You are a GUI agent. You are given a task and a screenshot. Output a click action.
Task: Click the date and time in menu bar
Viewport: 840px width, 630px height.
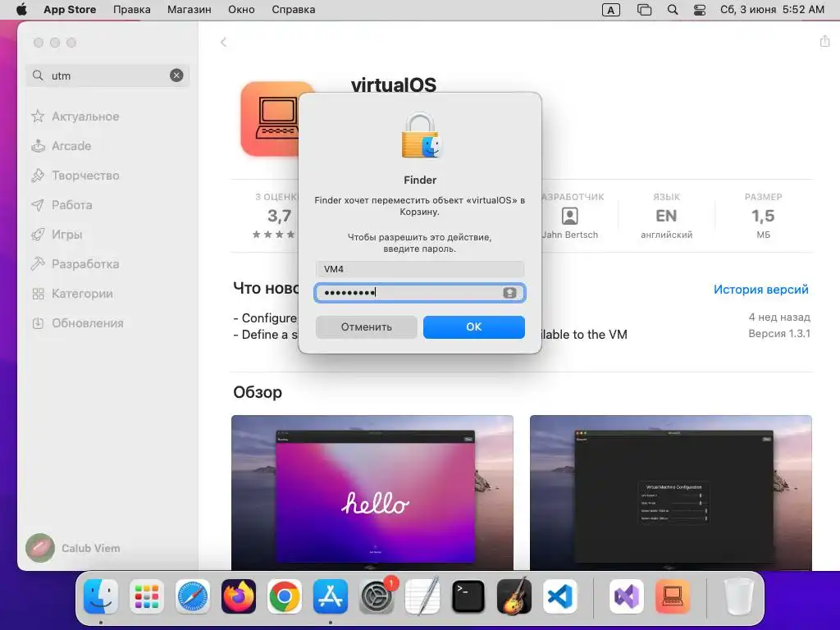click(772, 10)
